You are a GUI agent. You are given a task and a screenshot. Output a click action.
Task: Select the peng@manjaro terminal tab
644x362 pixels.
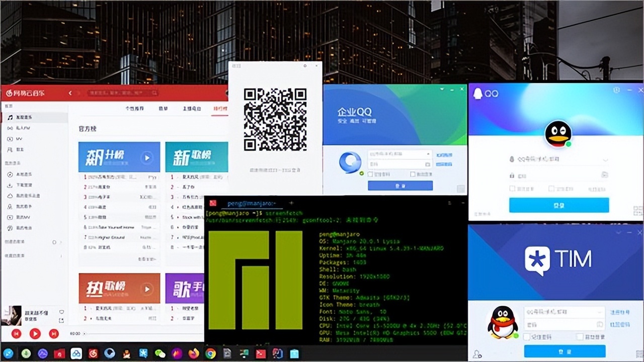click(251, 203)
